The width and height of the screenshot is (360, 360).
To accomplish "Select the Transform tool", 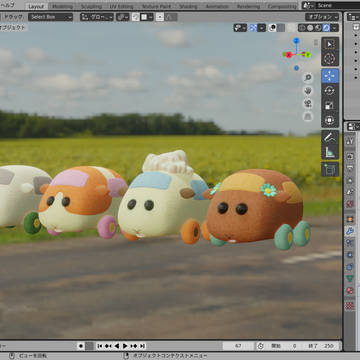I will pyautogui.click(x=330, y=120).
